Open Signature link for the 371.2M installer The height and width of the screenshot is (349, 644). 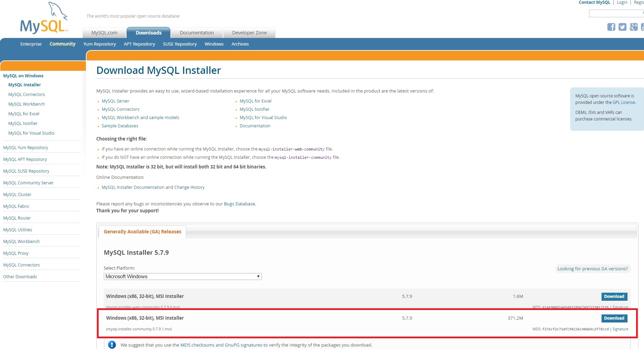tap(620, 329)
